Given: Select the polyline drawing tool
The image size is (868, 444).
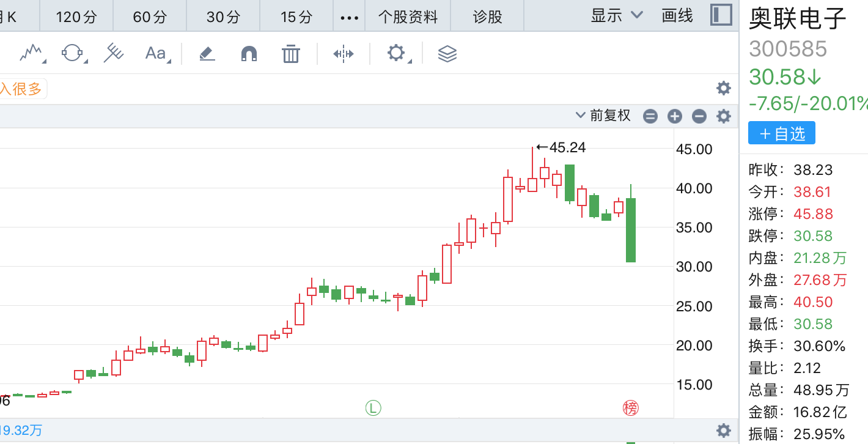Looking at the screenshot, I should [31, 54].
